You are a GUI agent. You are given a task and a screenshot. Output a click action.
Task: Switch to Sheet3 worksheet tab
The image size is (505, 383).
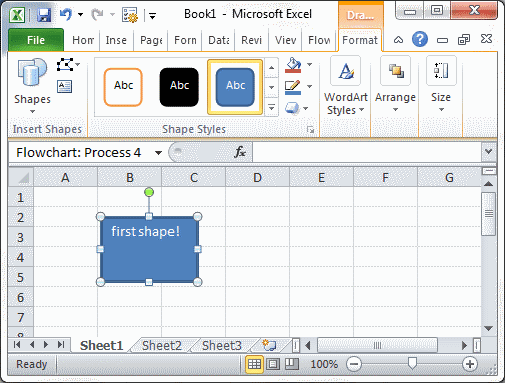pyautogui.click(x=222, y=345)
